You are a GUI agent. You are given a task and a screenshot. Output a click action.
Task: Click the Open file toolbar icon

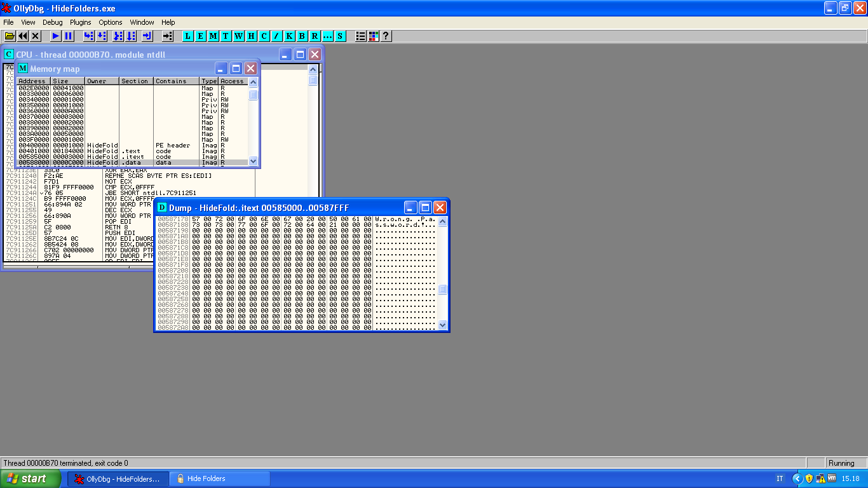(x=10, y=36)
